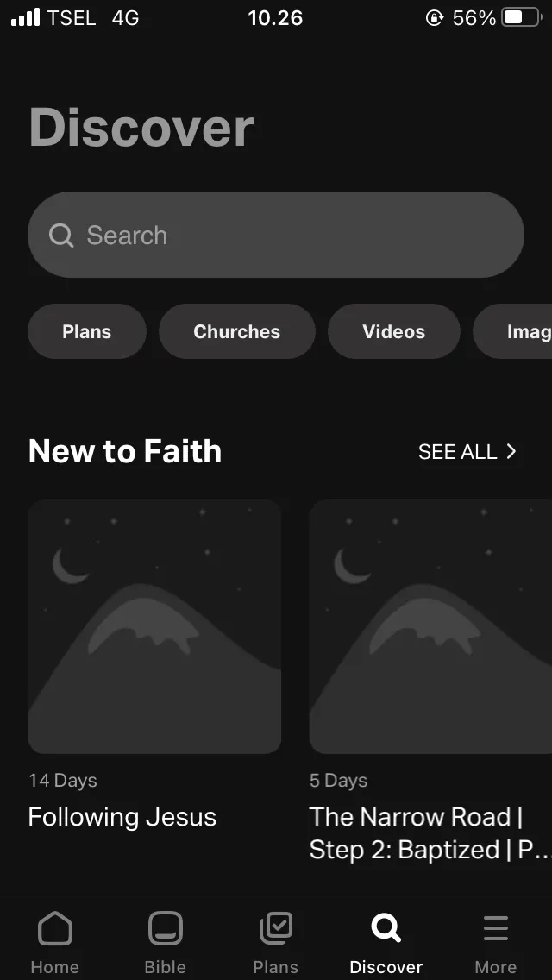Tap the rotation lock icon in status bar
Image resolution: width=552 pixels, height=980 pixels.
435,17
